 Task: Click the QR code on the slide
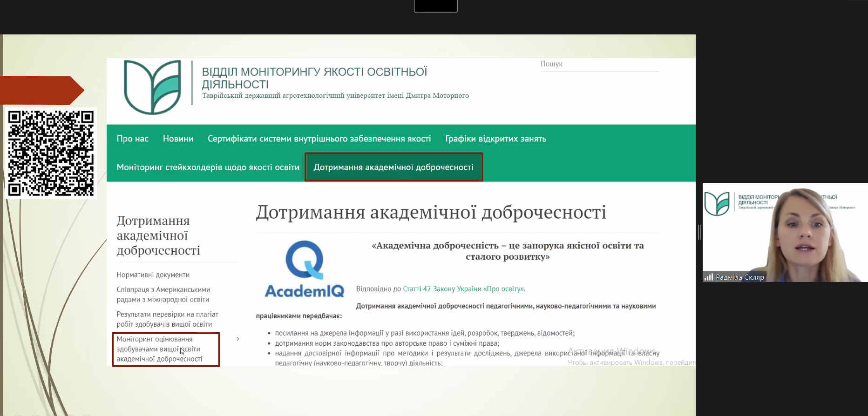tap(51, 153)
